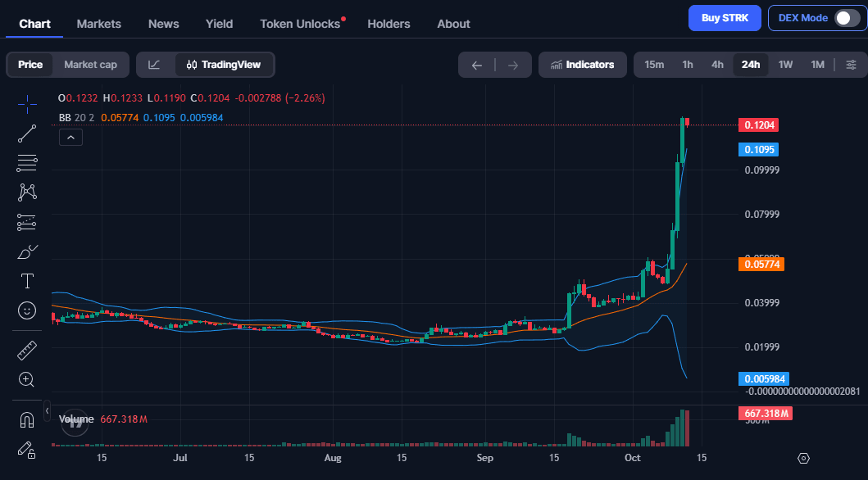Select the 1W timeframe
868x480 pixels.
[785, 65]
